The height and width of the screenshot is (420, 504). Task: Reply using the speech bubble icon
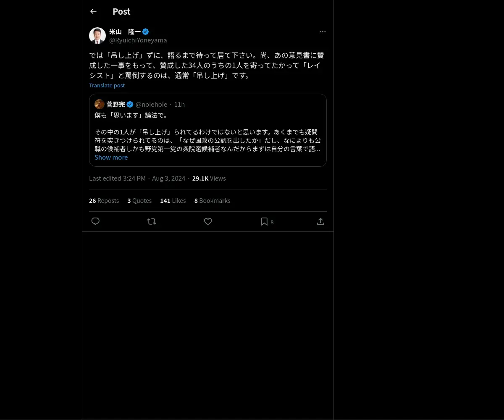click(x=95, y=221)
